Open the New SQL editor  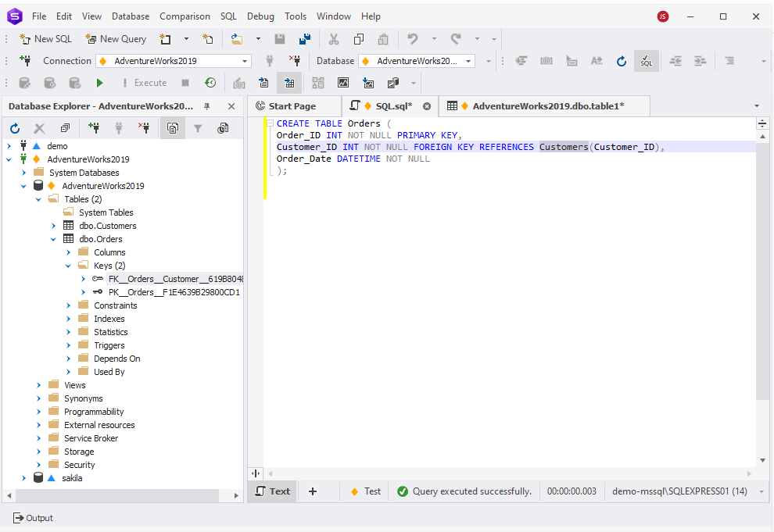pos(45,38)
